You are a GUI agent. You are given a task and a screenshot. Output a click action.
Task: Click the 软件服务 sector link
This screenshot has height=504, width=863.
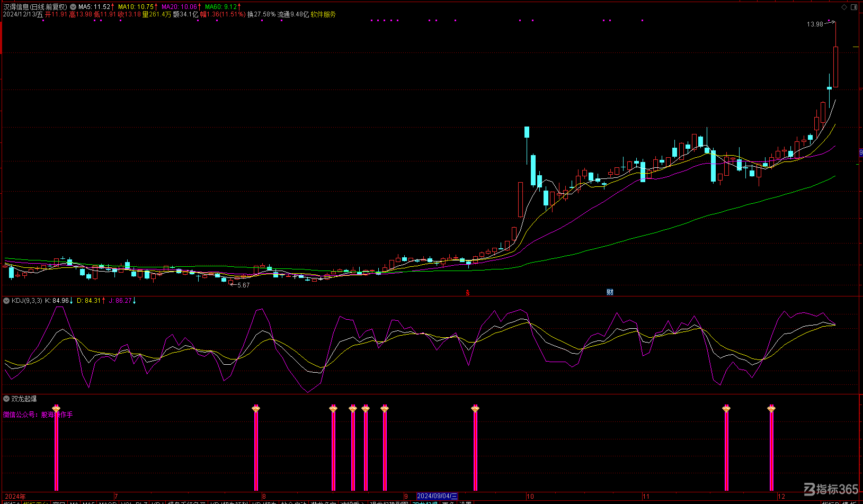323,14
